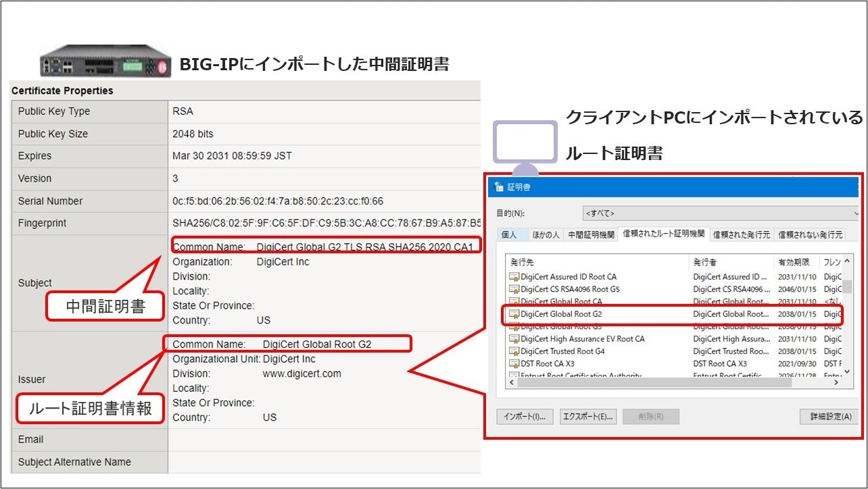Click the certificate icon beside DigiCert High Assurance EV Root CA

pyautogui.click(x=514, y=339)
